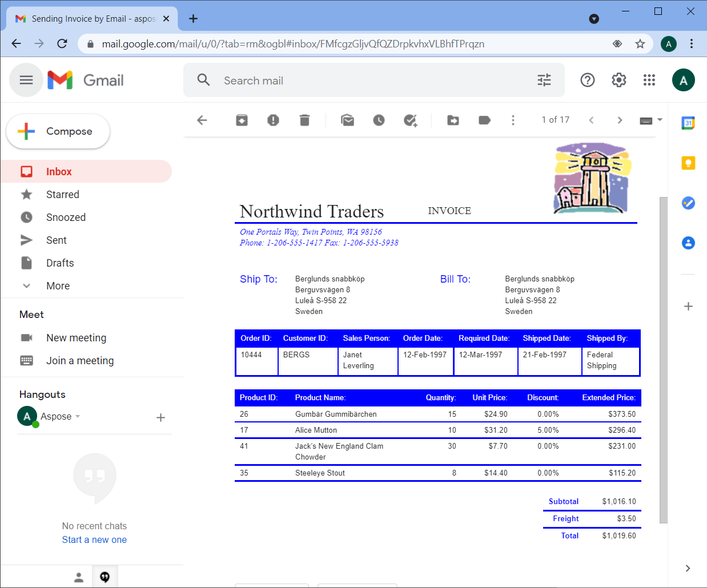The image size is (707, 588).
Task: Bookmark this page with the star icon
Action: pyautogui.click(x=640, y=44)
